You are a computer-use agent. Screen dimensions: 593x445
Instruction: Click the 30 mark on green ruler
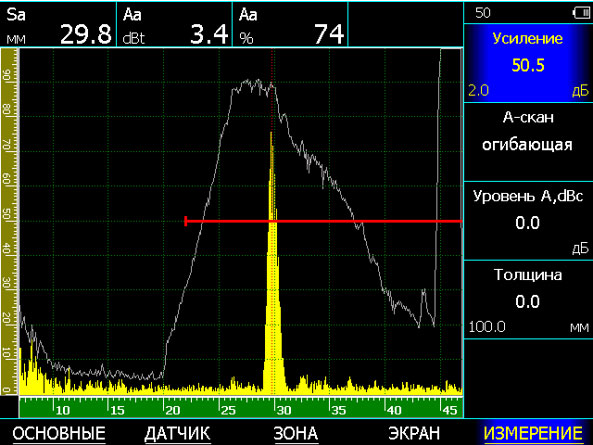point(284,411)
